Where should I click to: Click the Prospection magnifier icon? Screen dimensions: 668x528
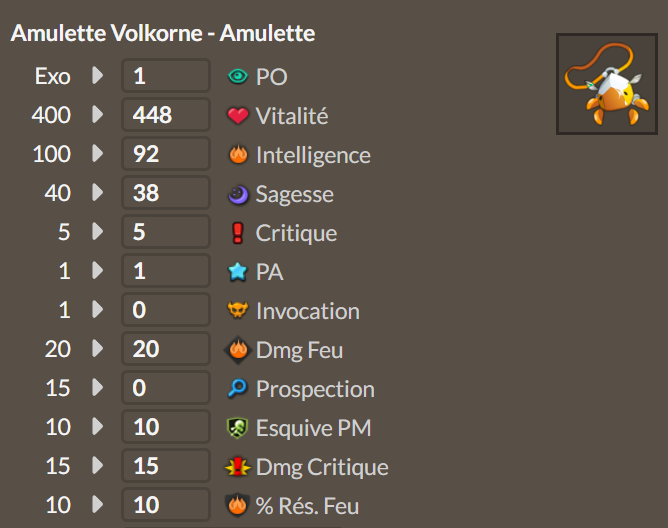click(237, 388)
